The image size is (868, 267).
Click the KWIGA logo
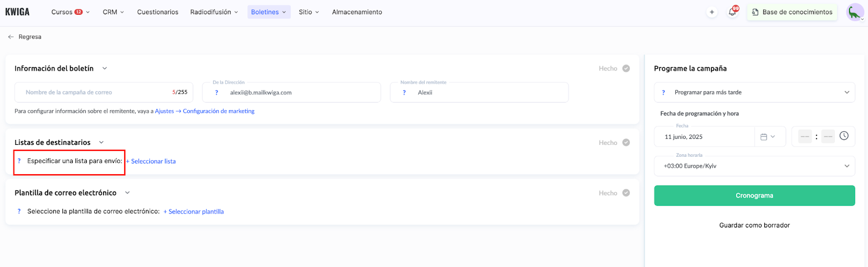[x=17, y=12]
